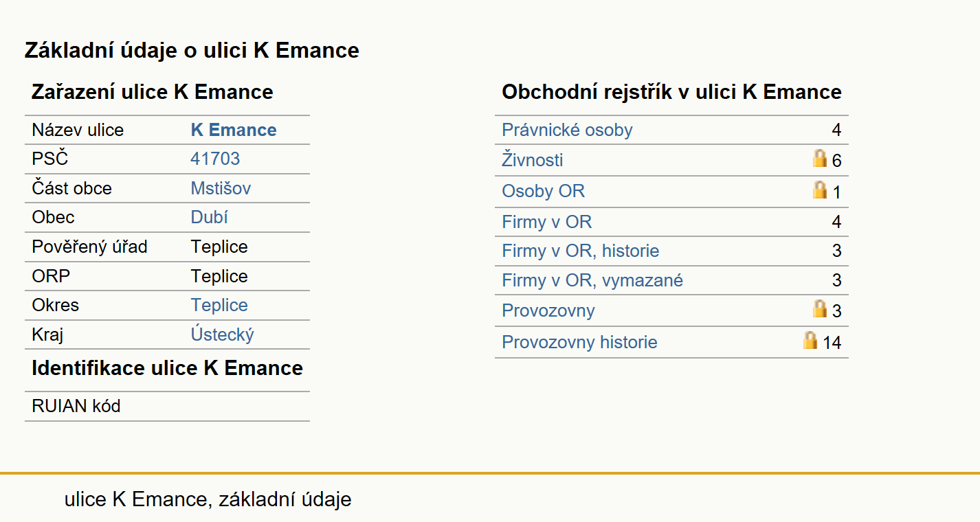Open the Dubí municipality link
This screenshot has width=980, height=522.
[209, 217]
